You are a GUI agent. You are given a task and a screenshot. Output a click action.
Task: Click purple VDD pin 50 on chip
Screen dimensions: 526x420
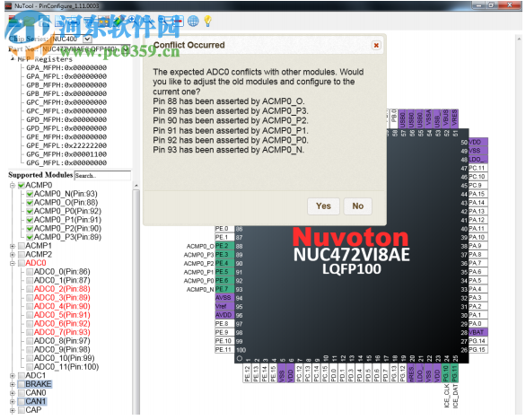tap(478, 142)
